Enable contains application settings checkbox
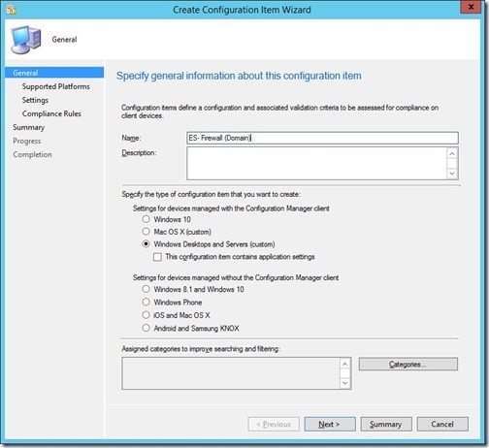This screenshot has height=448, width=489. 157,257
